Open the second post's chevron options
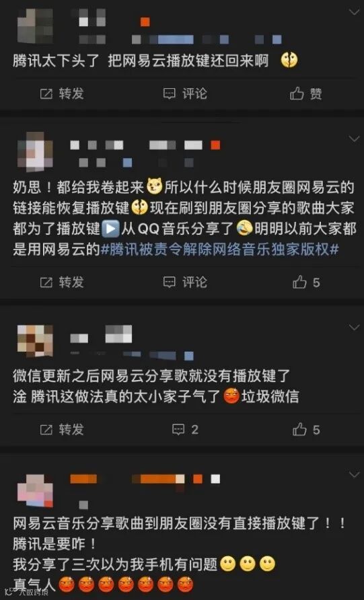 tap(354, 139)
